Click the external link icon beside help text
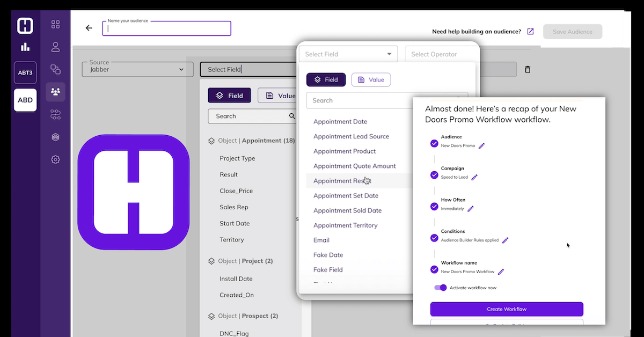The width and height of the screenshot is (644, 337). click(x=530, y=31)
